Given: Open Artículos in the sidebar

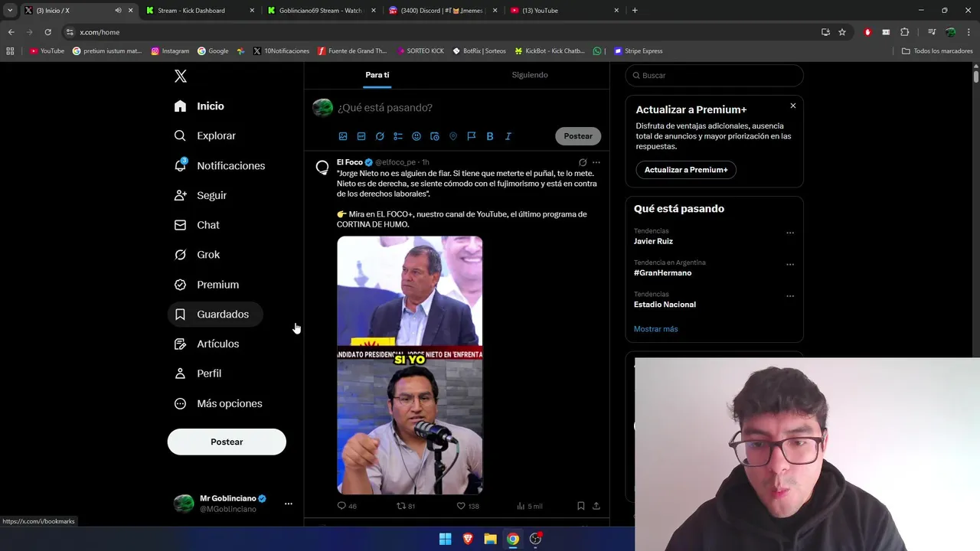Looking at the screenshot, I should 207,344.
